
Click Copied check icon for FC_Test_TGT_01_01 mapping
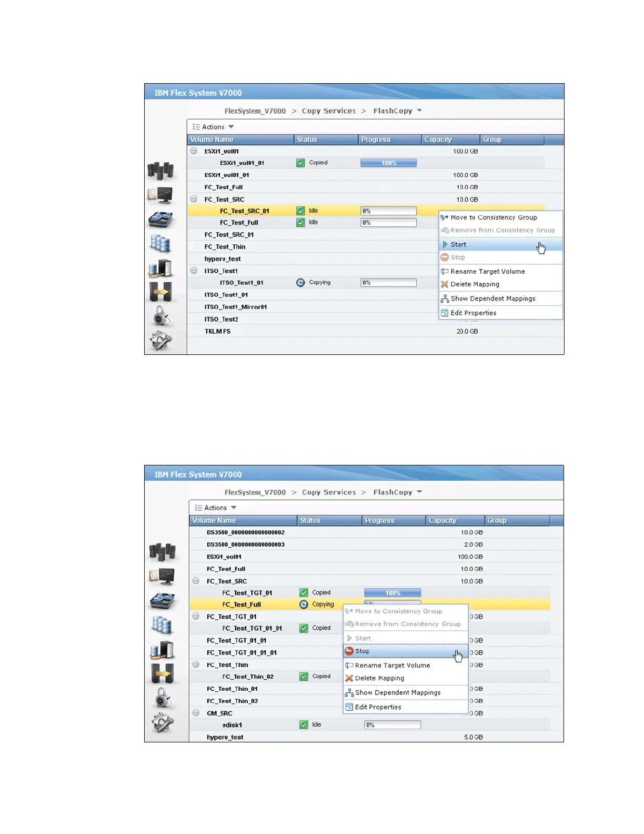pyautogui.click(x=304, y=628)
